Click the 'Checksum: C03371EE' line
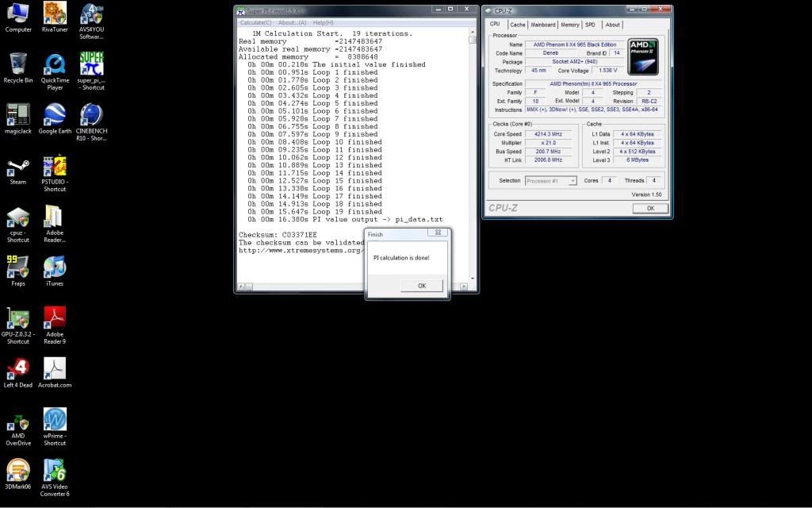This screenshot has width=812, height=508. point(278,235)
